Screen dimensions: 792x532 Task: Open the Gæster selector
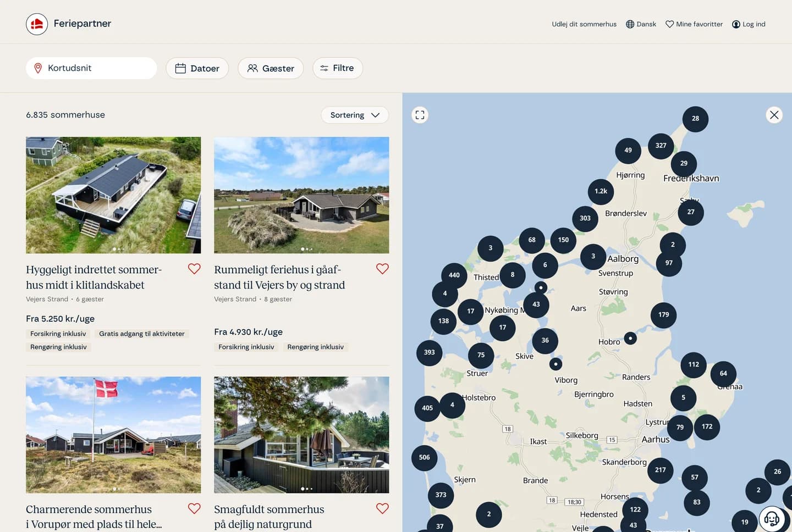[271, 68]
